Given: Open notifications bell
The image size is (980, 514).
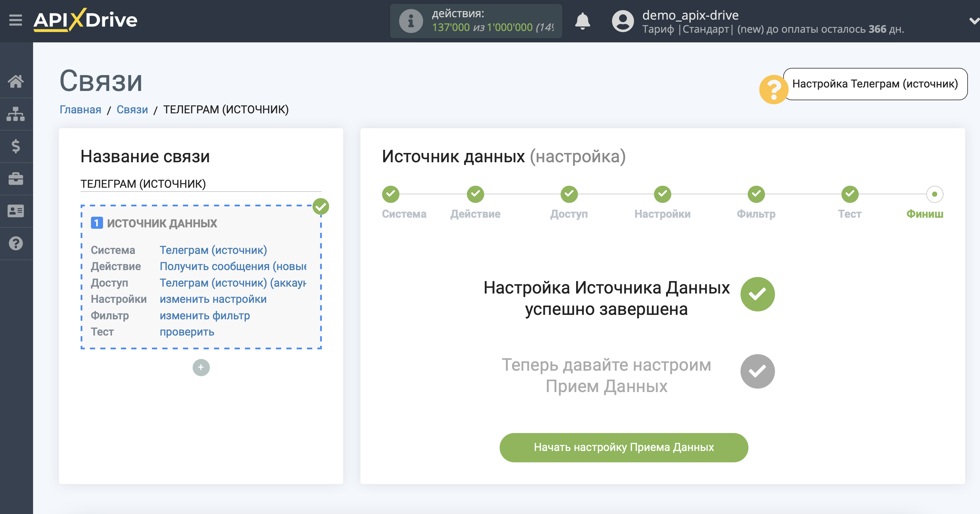Looking at the screenshot, I should 582,21.
